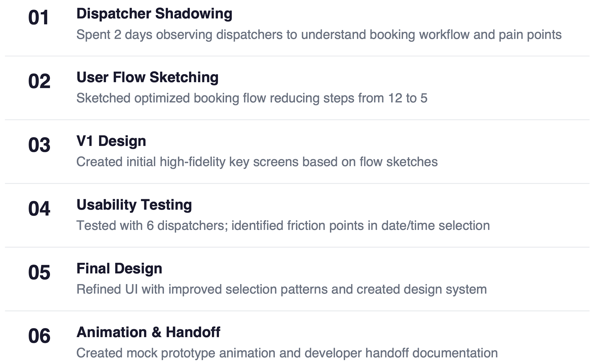The width and height of the screenshot is (593, 364).
Task: Click the step number 02
Action: 39,82
